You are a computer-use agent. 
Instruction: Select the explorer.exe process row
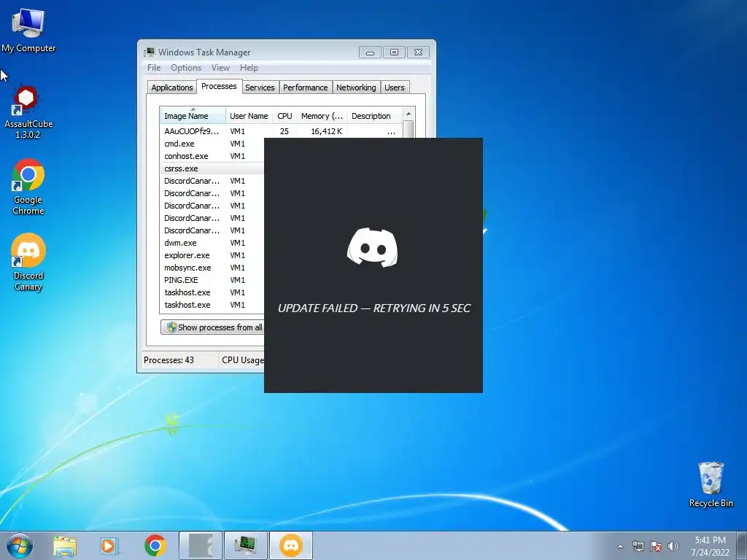(x=212, y=254)
